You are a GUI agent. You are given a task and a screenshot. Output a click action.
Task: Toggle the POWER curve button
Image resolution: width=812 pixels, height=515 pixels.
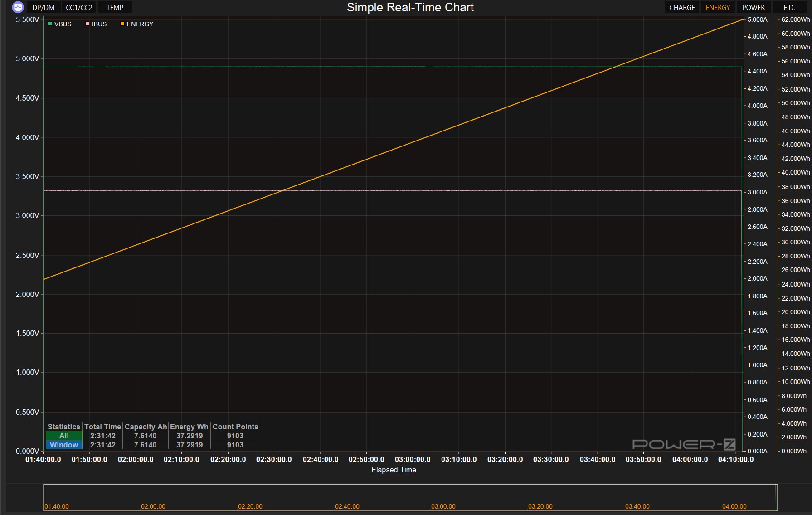pyautogui.click(x=754, y=7)
